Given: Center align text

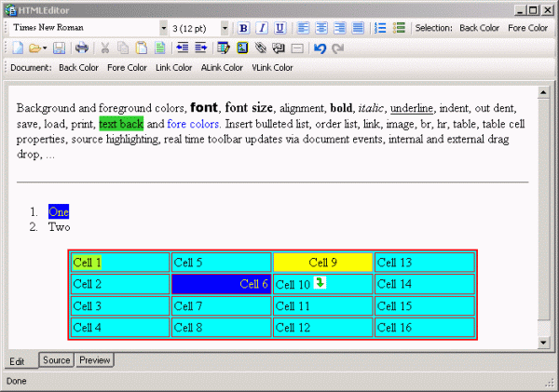Looking at the screenshot, I should (321, 28).
